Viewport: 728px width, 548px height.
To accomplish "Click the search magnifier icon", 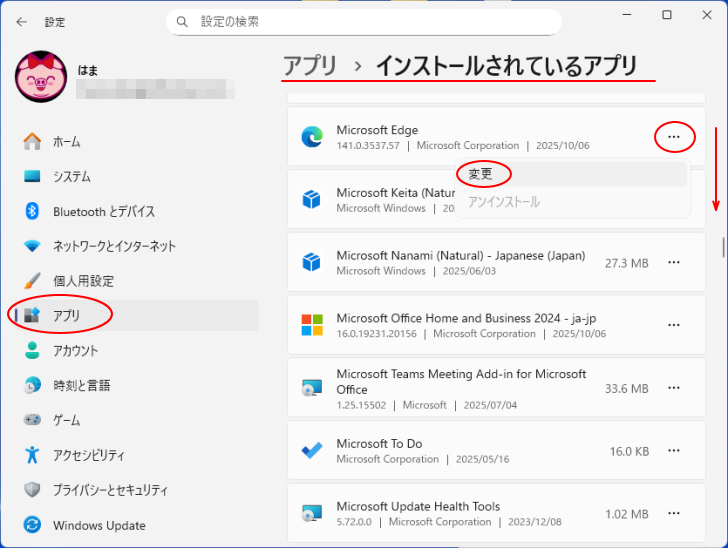I will [182, 22].
